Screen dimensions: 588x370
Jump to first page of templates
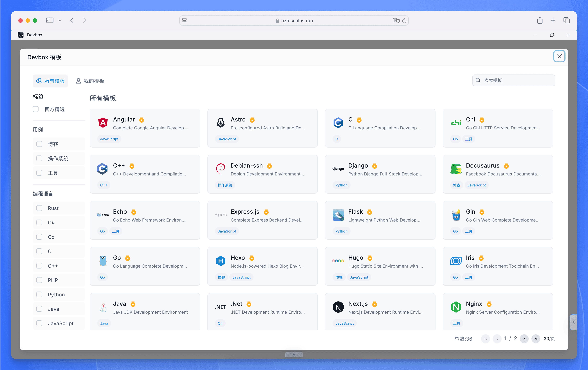click(485, 339)
